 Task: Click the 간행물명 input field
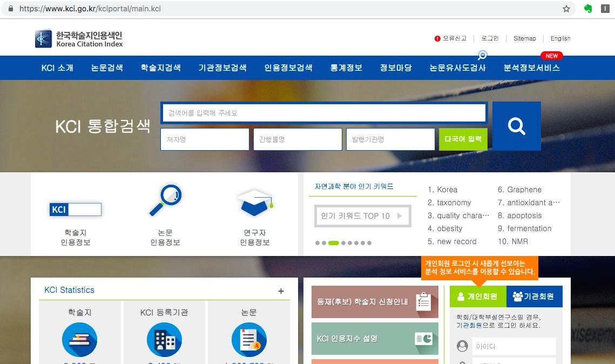298,139
